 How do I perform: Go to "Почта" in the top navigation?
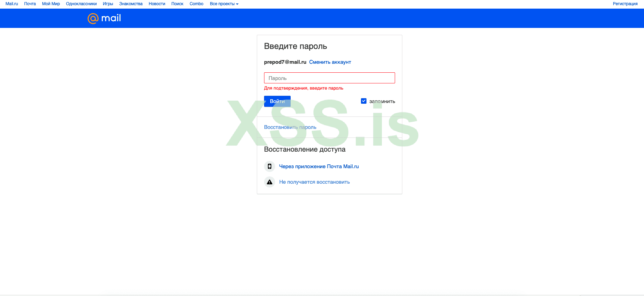pos(30,4)
